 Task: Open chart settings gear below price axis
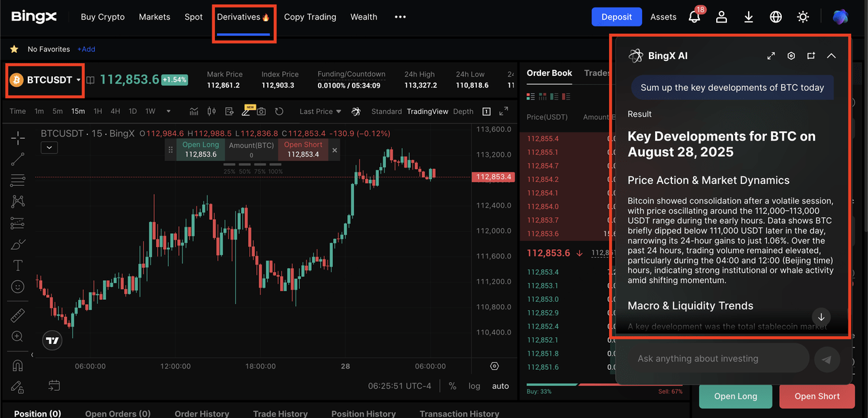494,366
